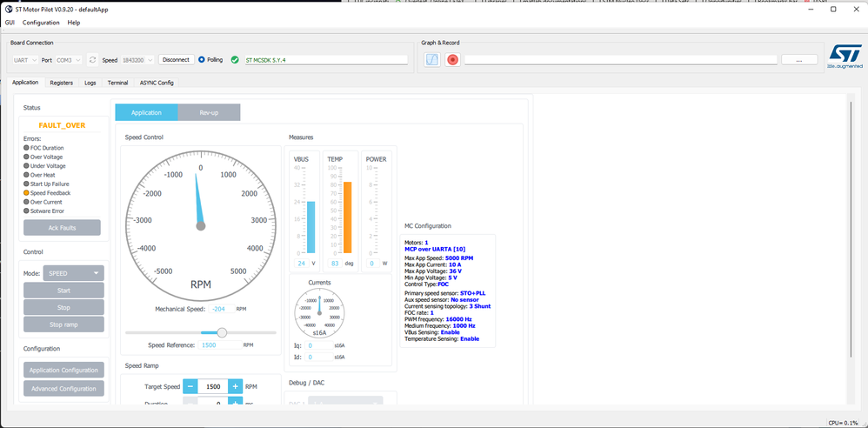Switch to the Registers tab

click(61, 83)
